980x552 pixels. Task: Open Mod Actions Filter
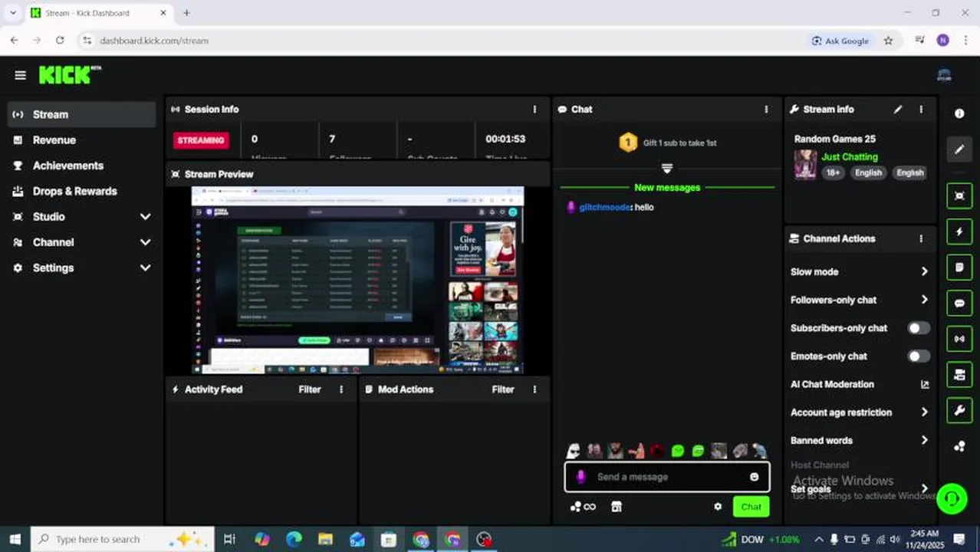coord(503,389)
